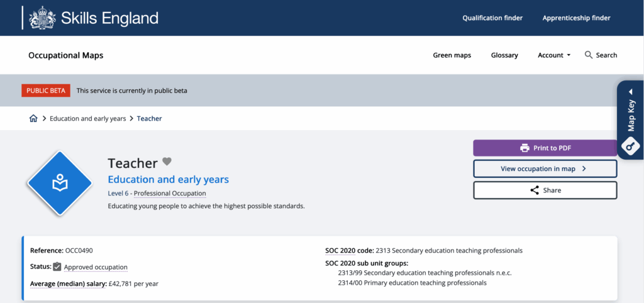
Task: Click the magnifying glass search icon
Action: click(589, 55)
